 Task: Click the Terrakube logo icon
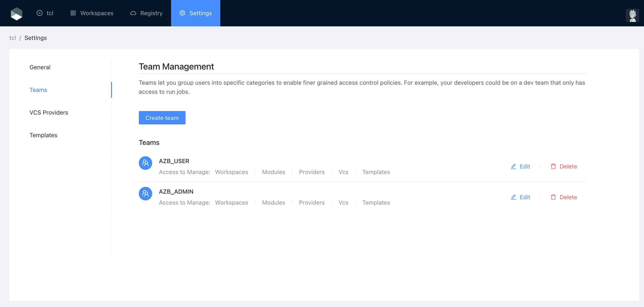(17, 14)
